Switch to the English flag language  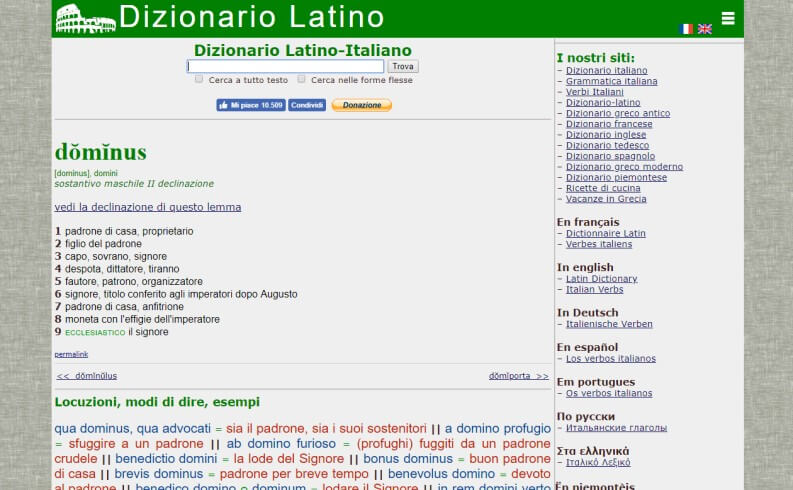[x=704, y=29]
